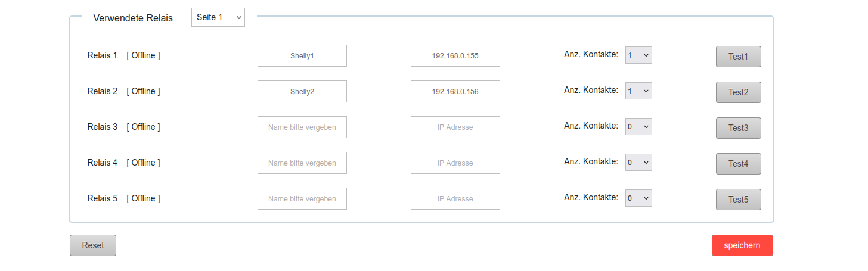Image resolution: width=868 pixels, height=271 pixels.
Task: Focus the Relais 4 name input field
Action: 302,163
